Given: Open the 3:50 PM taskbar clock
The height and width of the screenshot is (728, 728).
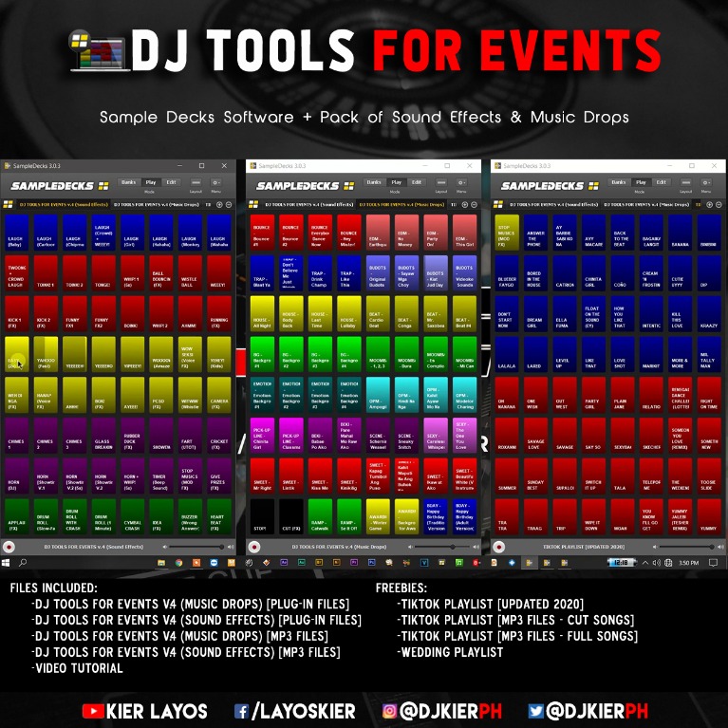Looking at the screenshot, I should point(688,563).
